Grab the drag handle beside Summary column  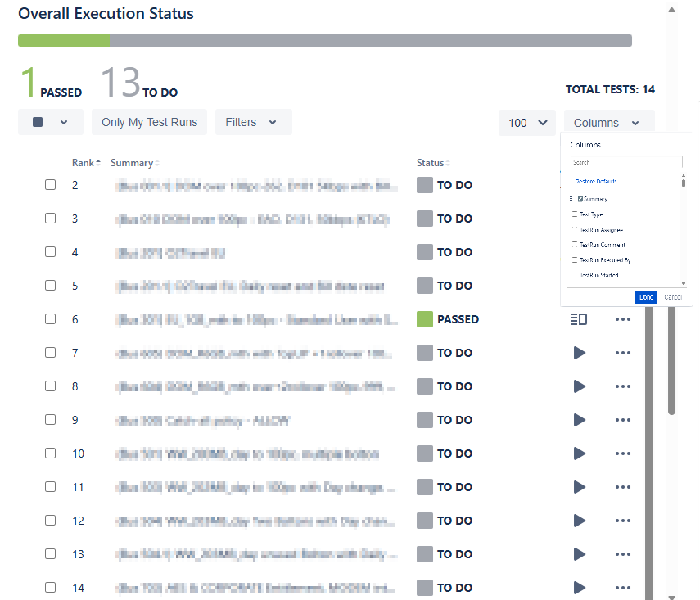click(x=571, y=199)
